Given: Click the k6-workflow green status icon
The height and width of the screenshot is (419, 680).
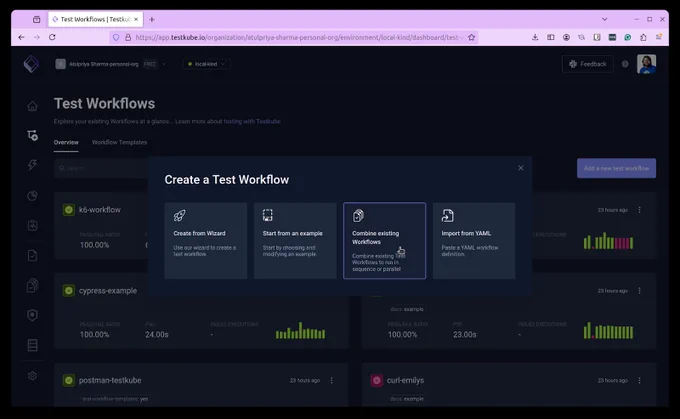Looking at the screenshot, I should tap(69, 210).
